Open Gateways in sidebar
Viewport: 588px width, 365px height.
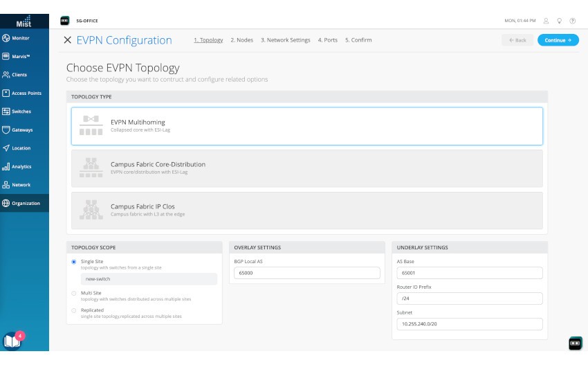(21, 130)
